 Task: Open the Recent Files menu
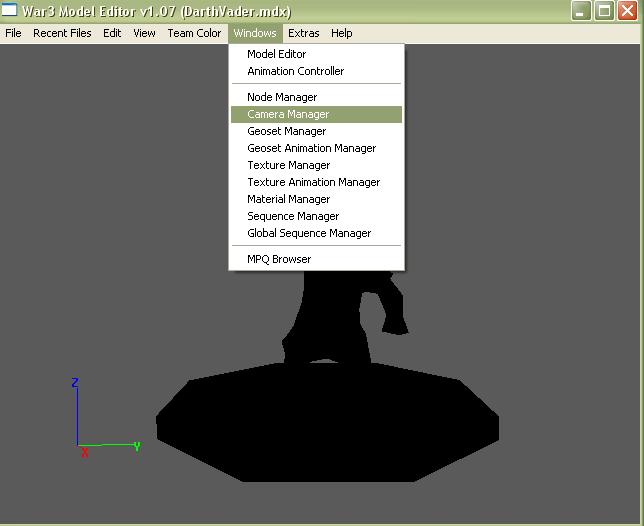click(x=62, y=33)
